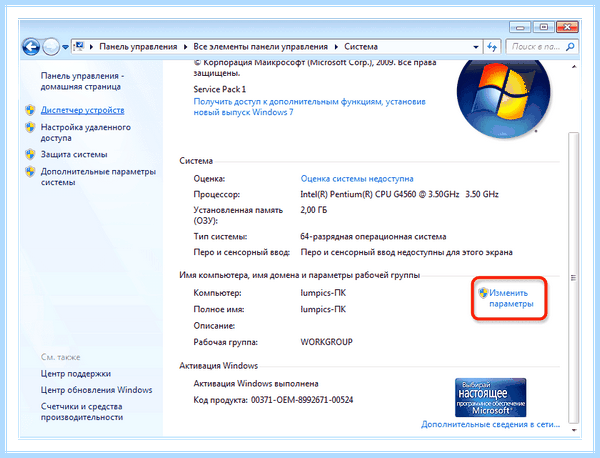Viewport: 600px width, 458px height.
Task: Click the computer icon in address bar
Action: pos(79,46)
